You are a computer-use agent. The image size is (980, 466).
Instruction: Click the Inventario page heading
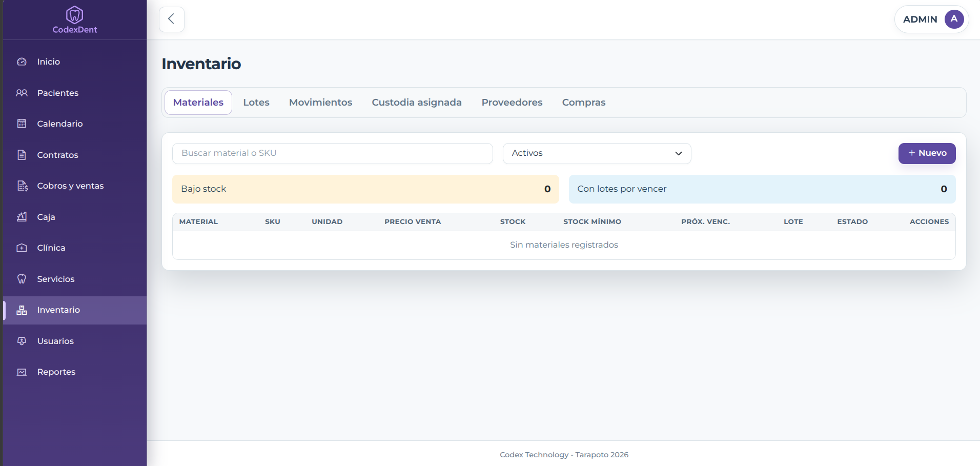201,64
